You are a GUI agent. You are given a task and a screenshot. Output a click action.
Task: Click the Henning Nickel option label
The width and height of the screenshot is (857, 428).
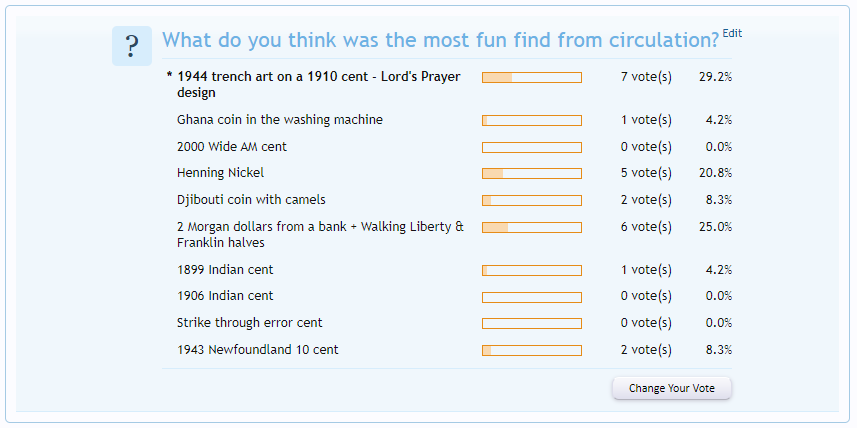[x=220, y=173]
